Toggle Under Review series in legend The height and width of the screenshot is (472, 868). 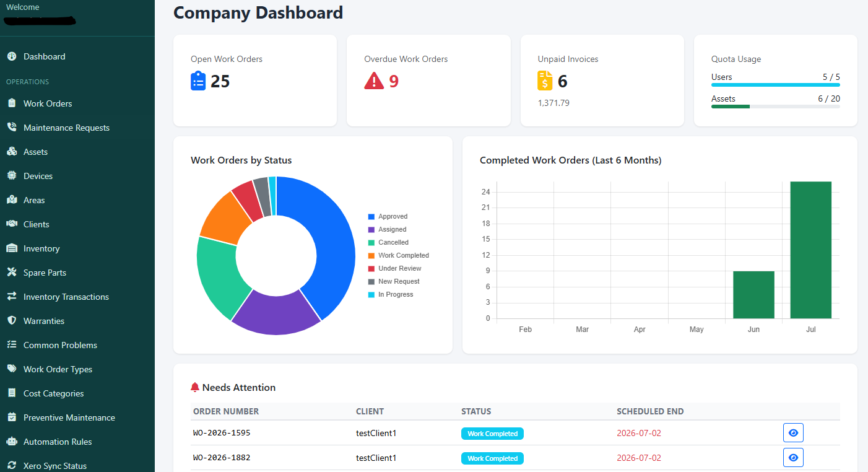pos(394,268)
